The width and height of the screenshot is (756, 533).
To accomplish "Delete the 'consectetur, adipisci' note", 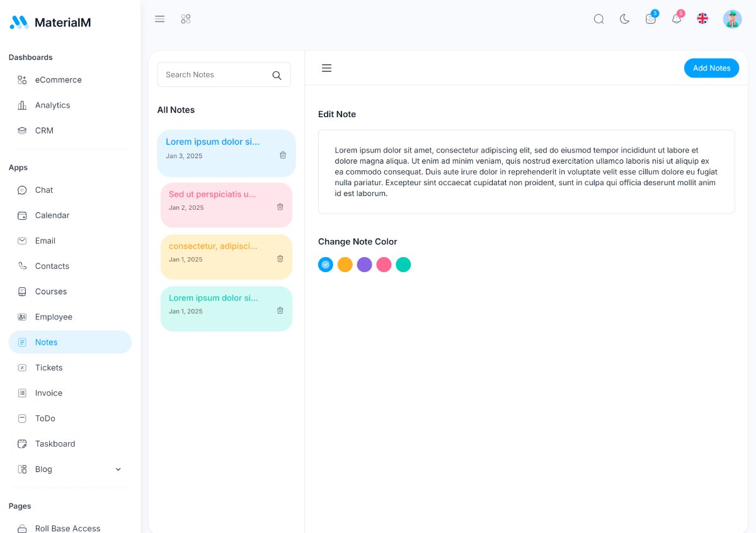I will (x=280, y=258).
